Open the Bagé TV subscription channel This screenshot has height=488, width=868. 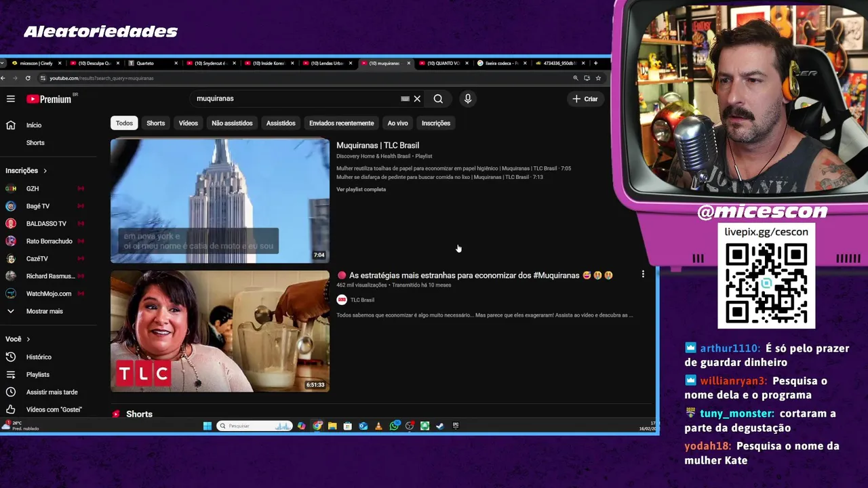point(37,206)
